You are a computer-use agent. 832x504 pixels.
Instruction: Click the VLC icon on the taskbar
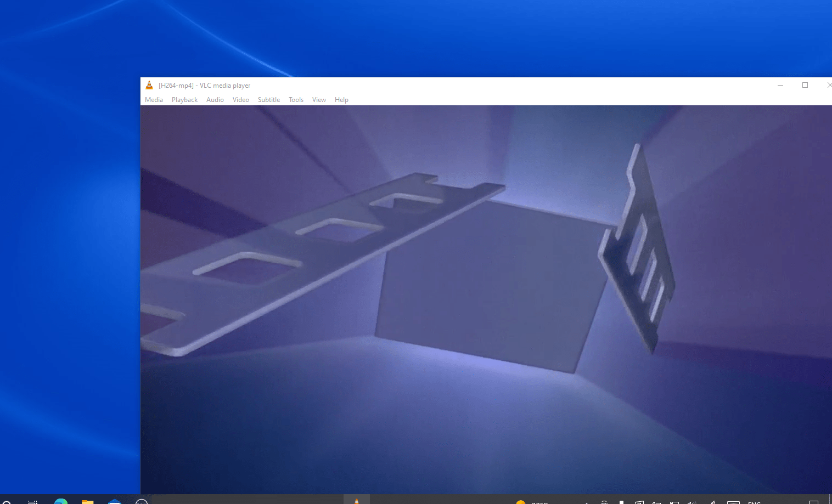tap(356, 501)
